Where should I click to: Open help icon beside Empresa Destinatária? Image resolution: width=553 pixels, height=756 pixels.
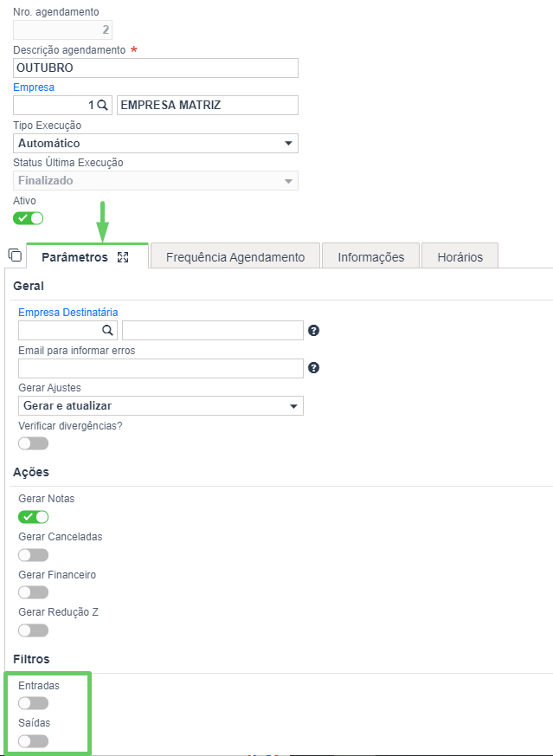point(313,331)
